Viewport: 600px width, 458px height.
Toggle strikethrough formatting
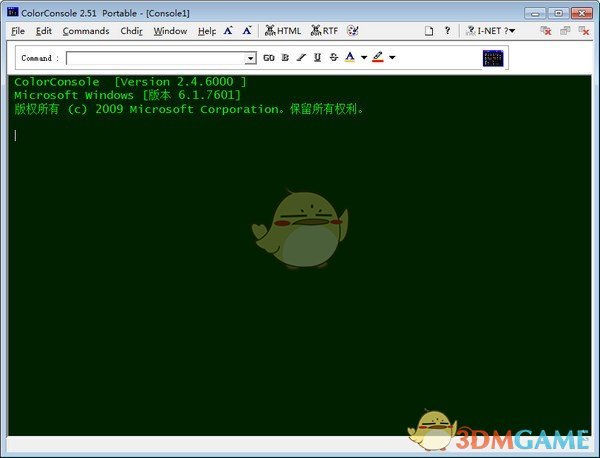pyautogui.click(x=334, y=57)
